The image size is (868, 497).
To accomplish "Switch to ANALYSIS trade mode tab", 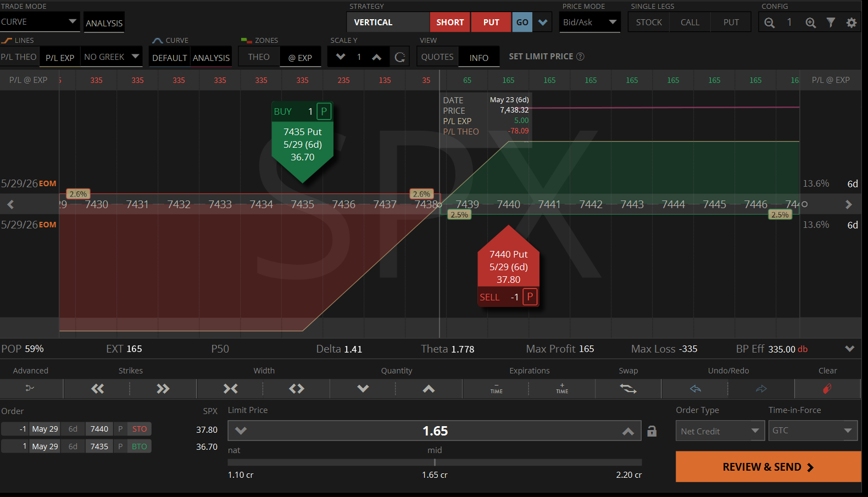I will point(104,23).
